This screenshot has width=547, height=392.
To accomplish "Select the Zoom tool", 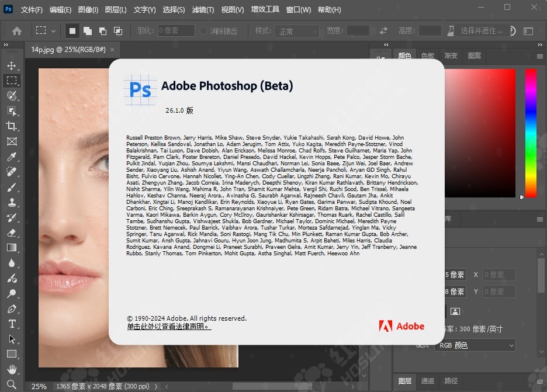I will click(x=12, y=384).
